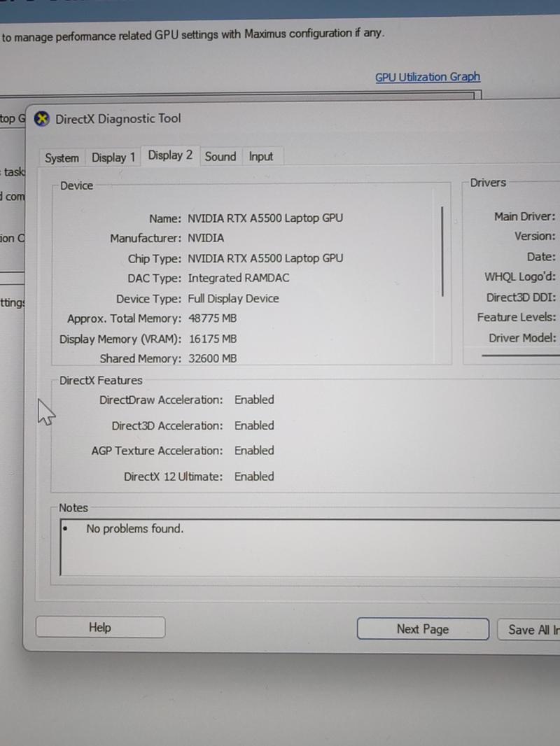Screen dimensions: 560x746
Task: Select device name 'NVIDIA RTX A5500 Laptop GPU'
Action: (265, 218)
